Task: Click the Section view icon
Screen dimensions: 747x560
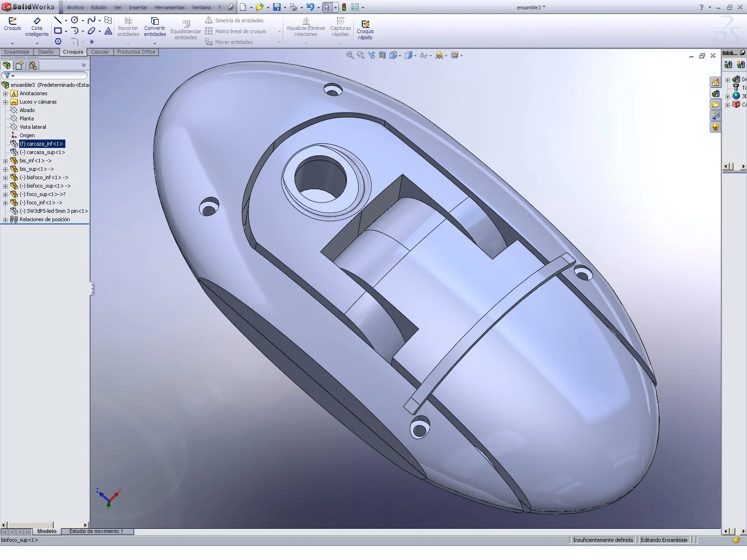Action: (x=382, y=55)
